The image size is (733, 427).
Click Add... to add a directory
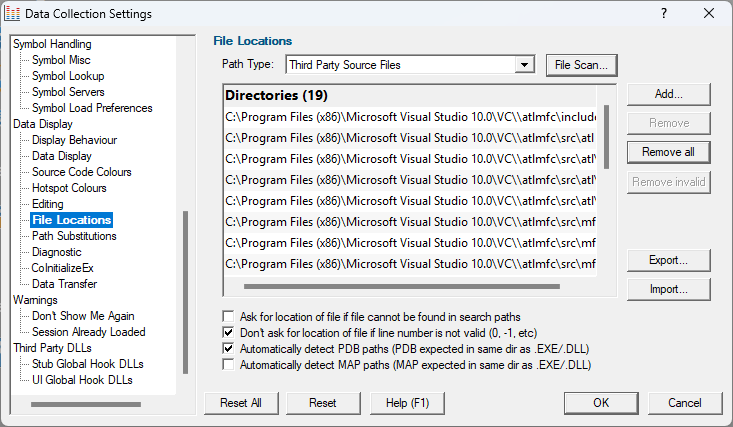(668, 94)
